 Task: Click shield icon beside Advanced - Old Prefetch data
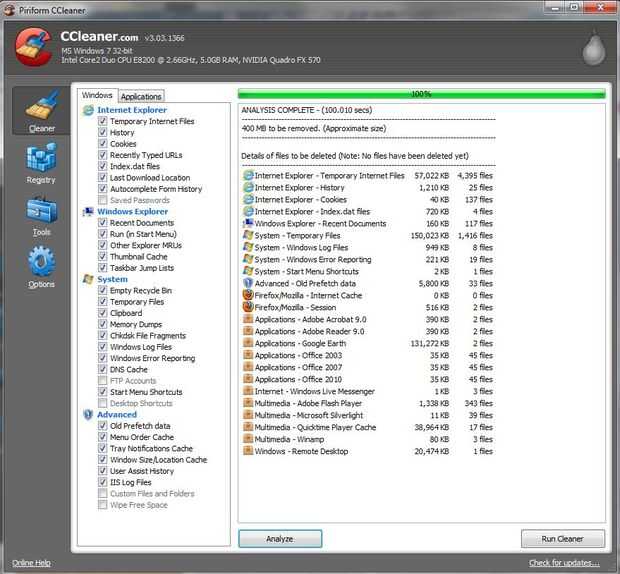tap(248, 283)
